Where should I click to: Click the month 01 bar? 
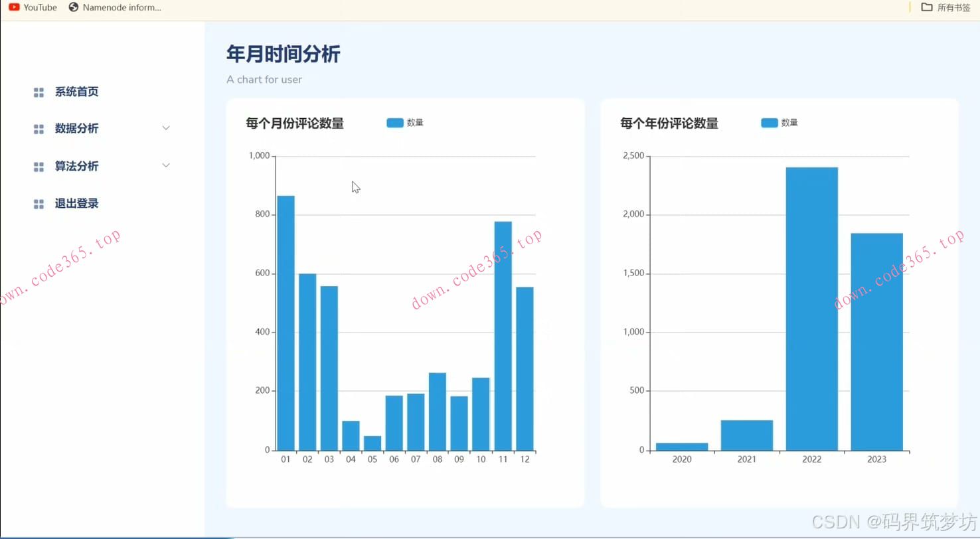point(286,323)
